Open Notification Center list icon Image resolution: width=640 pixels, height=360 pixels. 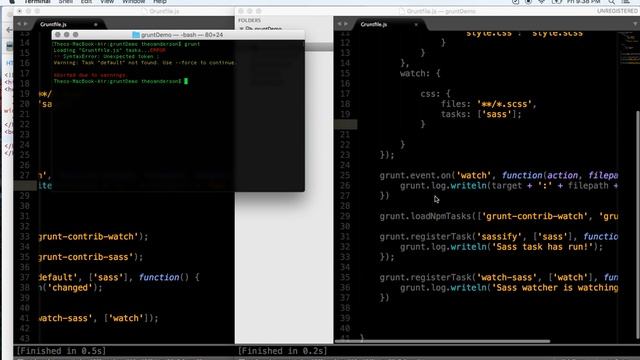(x=626, y=2)
